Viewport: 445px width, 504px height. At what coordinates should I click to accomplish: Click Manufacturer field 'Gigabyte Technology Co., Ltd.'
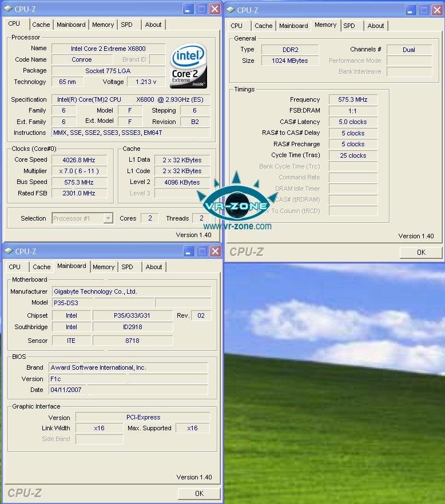[x=132, y=291]
